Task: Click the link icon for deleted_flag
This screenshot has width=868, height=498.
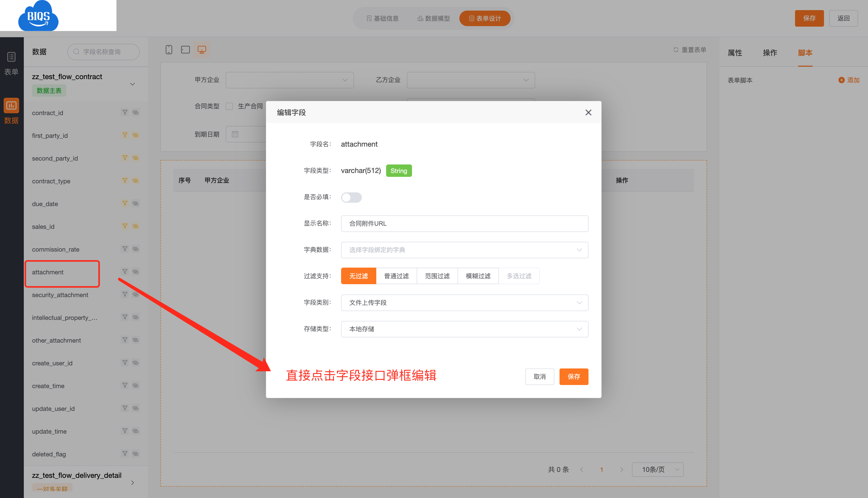Action: 136,454
